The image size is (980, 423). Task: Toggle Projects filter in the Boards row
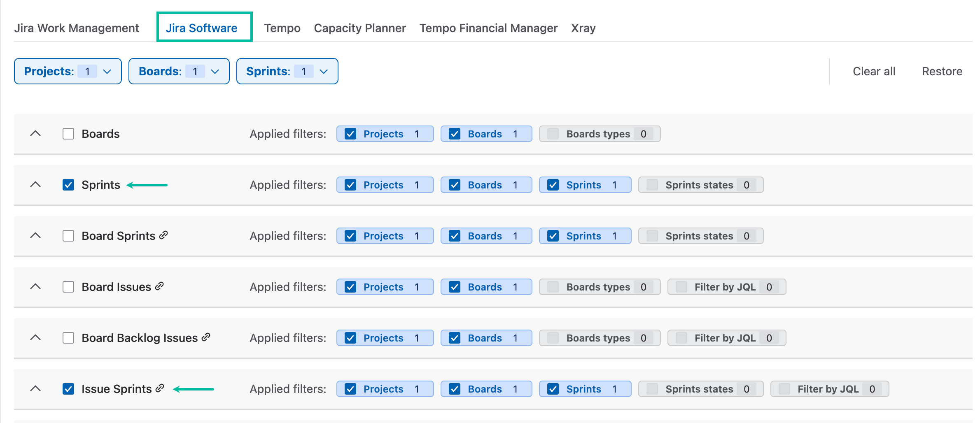point(385,134)
